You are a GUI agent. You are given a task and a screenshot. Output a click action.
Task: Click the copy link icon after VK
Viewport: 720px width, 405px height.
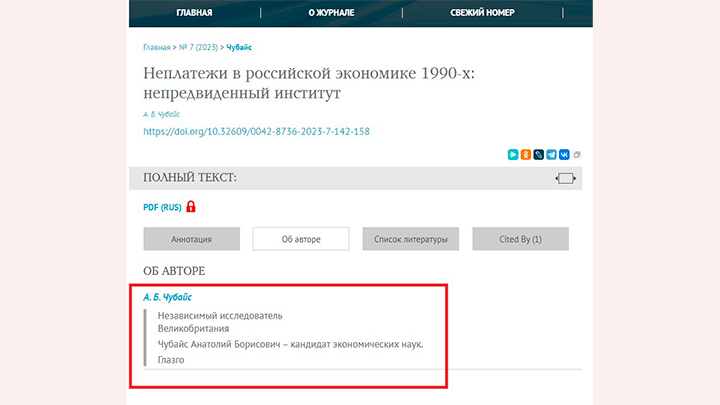coord(577,155)
